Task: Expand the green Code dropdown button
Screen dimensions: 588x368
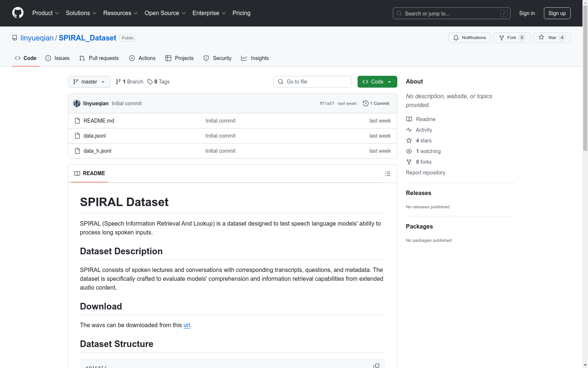Action: (377, 82)
